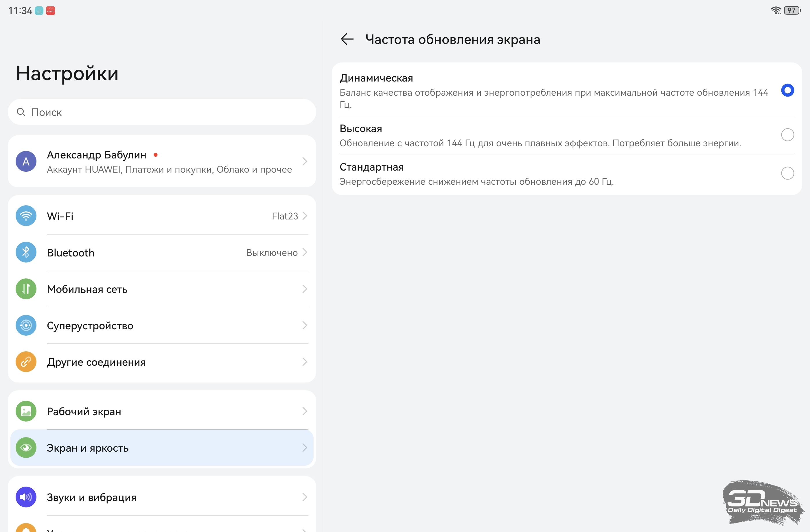Screen dimensions: 810x532
Task: Expand the Александр Бабулин account chevron
Action: (x=305, y=161)
